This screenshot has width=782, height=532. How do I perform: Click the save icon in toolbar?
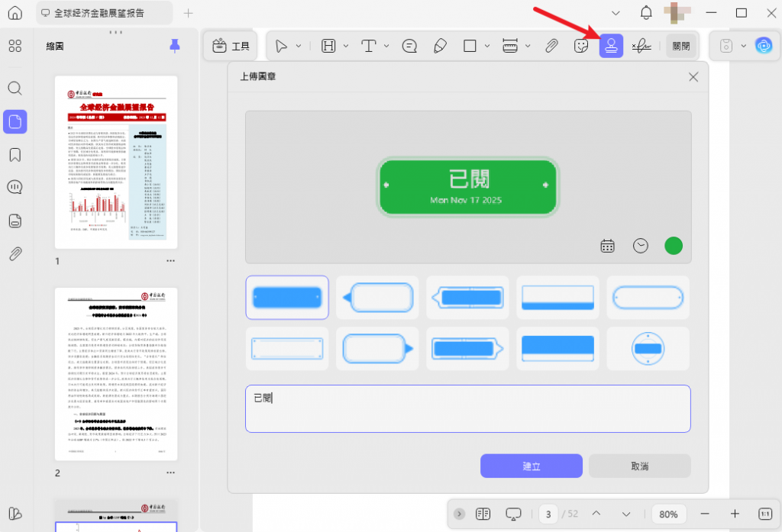(726, 46)
